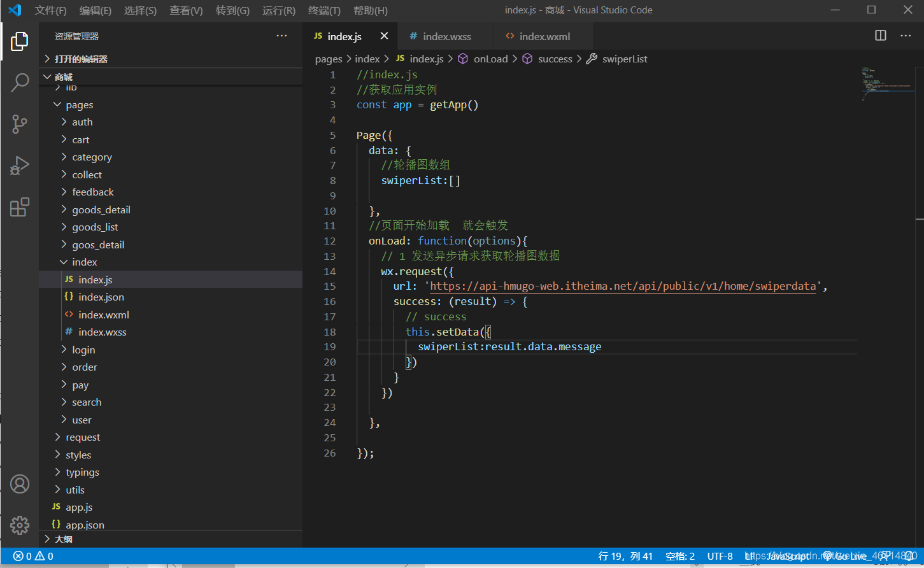
Task: Open the Search view in activity bar
Action: [x=20, y=82]
